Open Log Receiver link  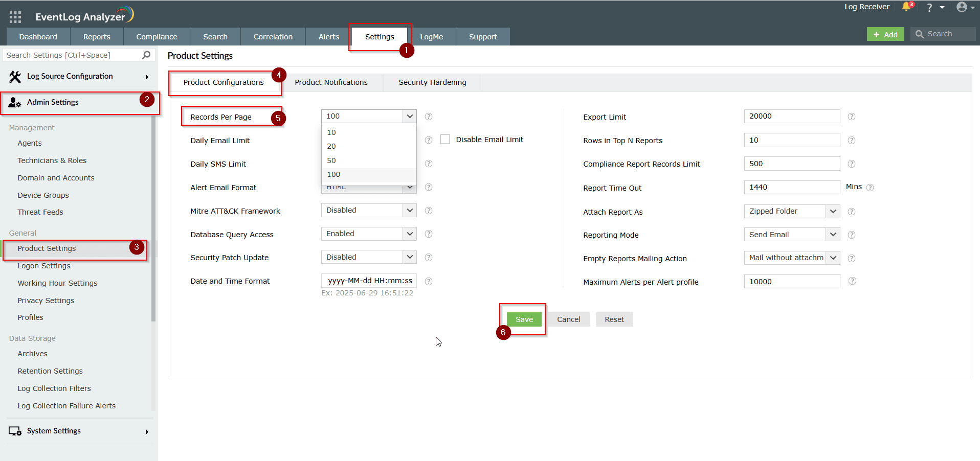(x=867, y=7)
